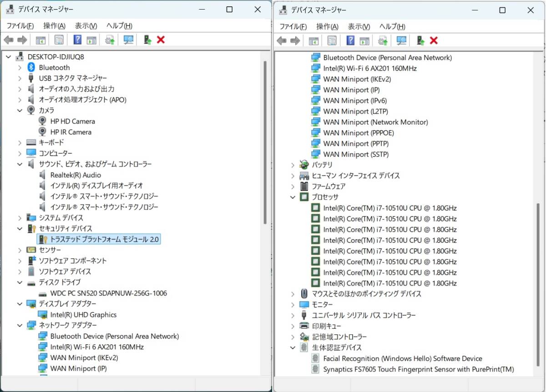Click the back arrow in left window toolbar
The width and height of the screenshot is (546, 392).
[9, 40]
